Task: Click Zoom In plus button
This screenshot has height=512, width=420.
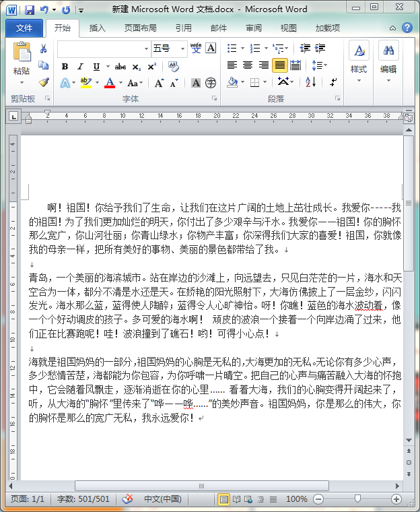Action: point(396,499)
